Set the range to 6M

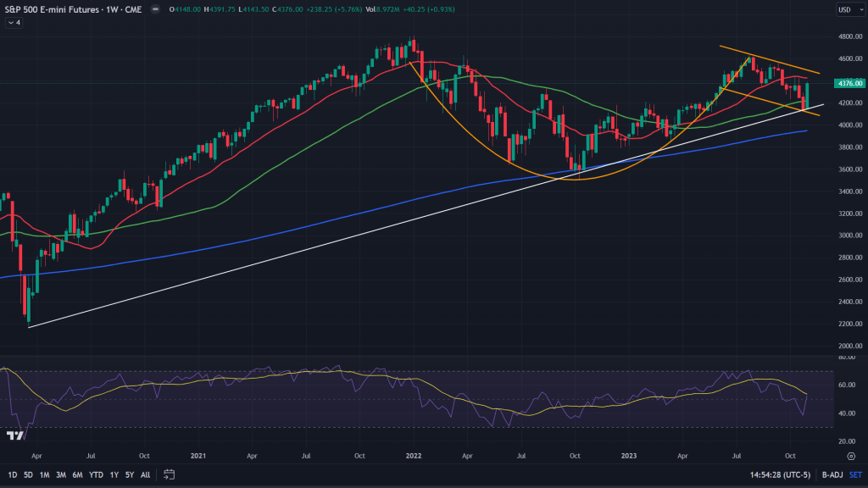(76, 474)
